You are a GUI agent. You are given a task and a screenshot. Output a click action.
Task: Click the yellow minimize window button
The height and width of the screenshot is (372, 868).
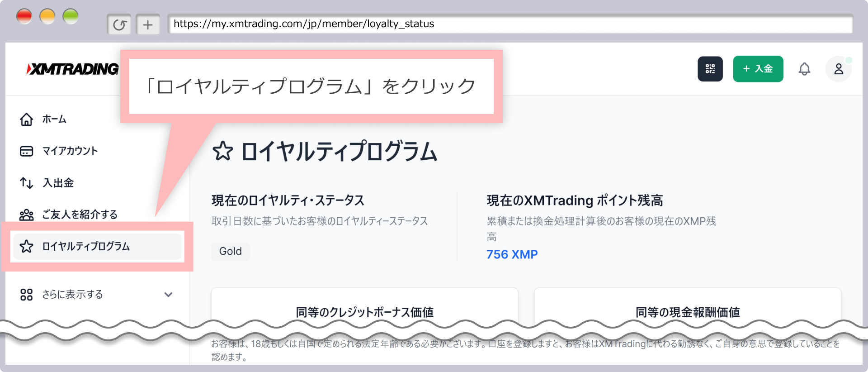pos(47,17)
